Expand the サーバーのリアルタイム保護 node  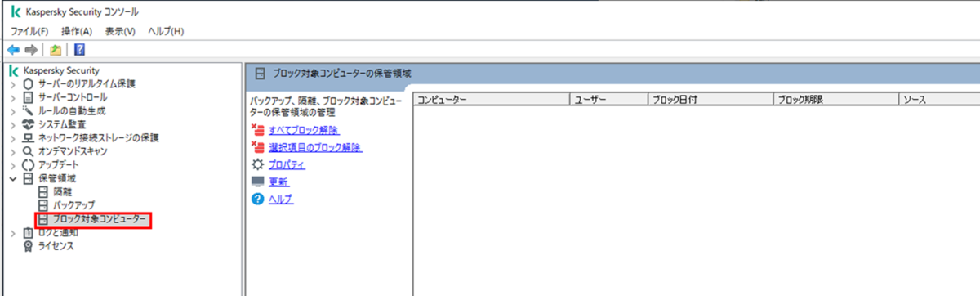point(12,84)
